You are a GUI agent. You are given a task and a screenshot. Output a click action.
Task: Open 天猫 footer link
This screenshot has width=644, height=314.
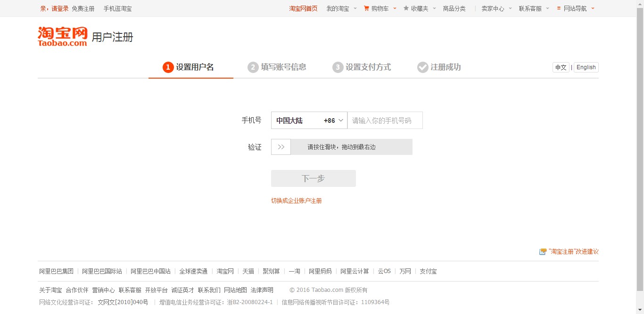coord(248,271)
